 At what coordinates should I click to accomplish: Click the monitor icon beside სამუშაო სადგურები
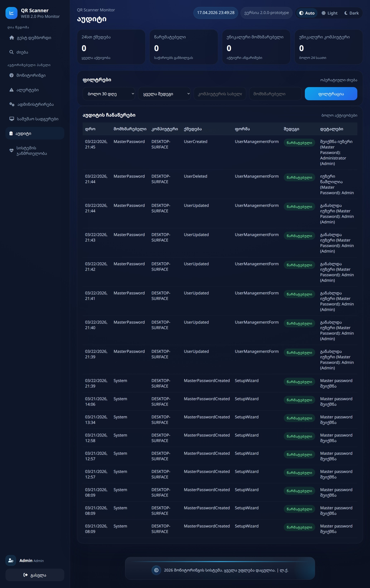pyautogui.click(x=12, y=119)
